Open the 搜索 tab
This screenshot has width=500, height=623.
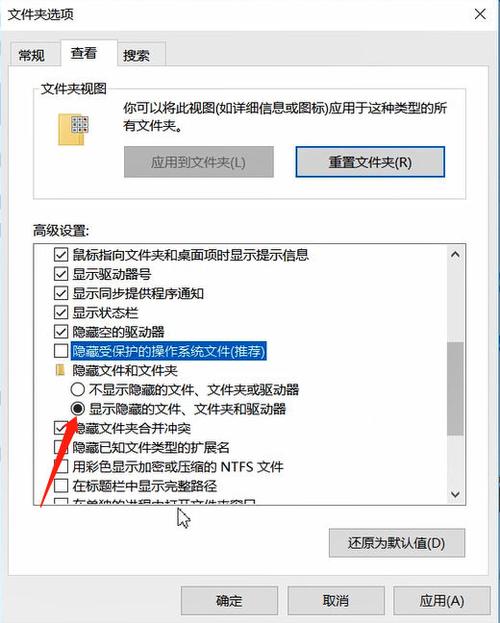(x=136, y=55)
